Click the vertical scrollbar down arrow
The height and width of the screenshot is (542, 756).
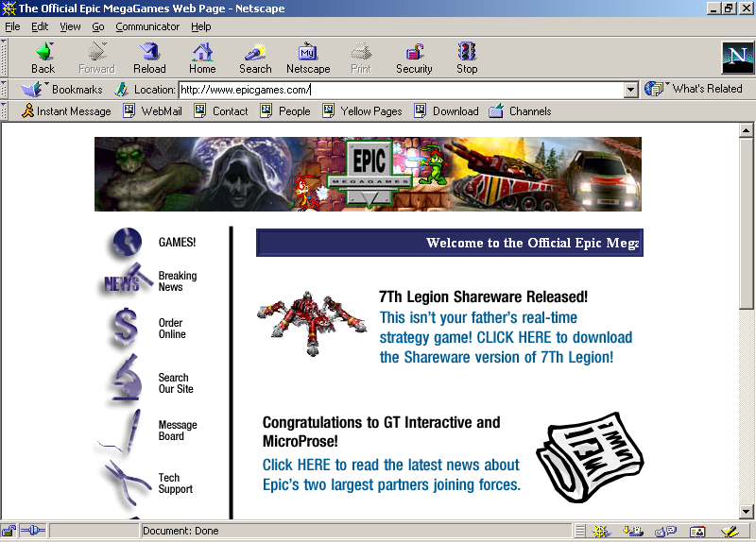(x=746, y=510)
